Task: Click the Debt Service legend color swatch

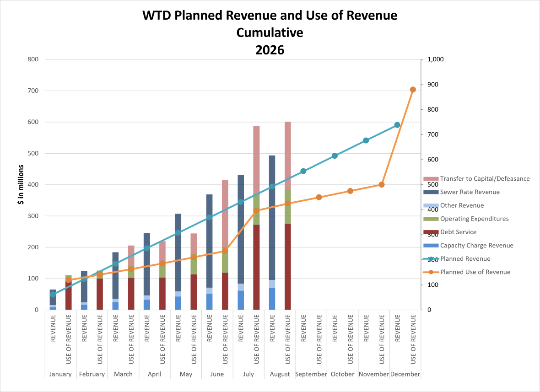Action: [x=431, y=232]
